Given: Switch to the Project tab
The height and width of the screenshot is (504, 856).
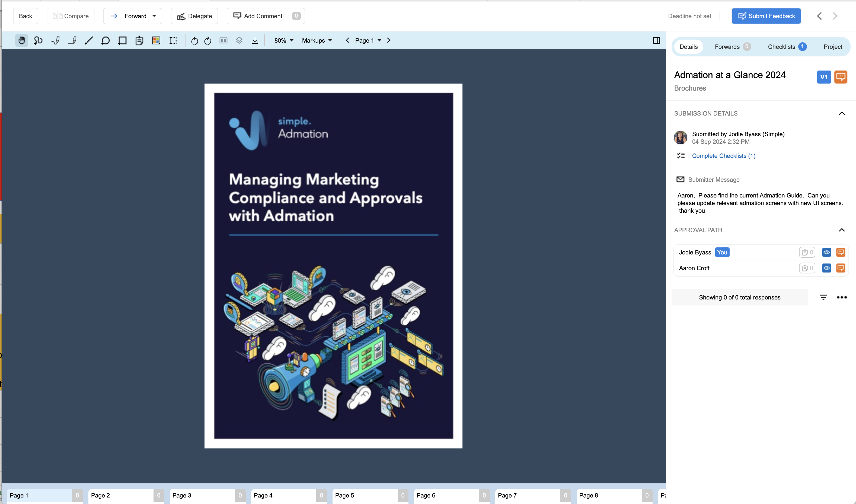Looking at the screenshot, I should tap(833, 47).
